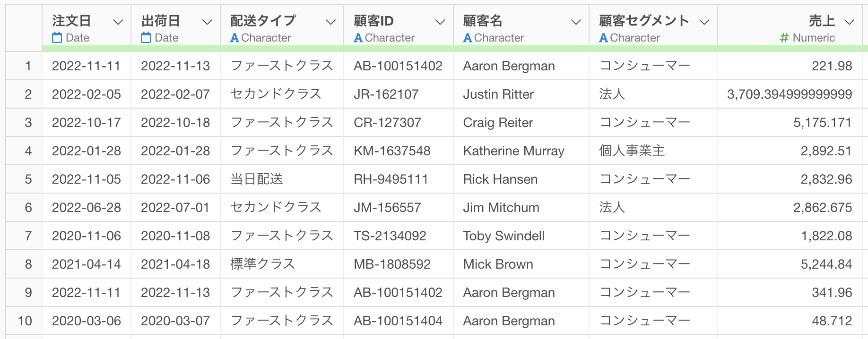Screen dimensions: 868x339
Task: Expand the 配送タイプ column menu
Action: coord(331,22)
